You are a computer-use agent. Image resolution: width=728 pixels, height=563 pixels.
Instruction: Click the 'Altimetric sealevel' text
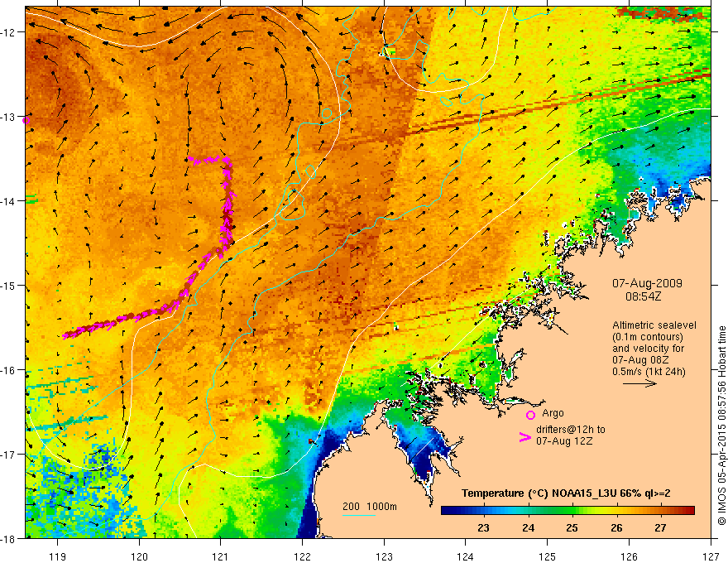654,325
